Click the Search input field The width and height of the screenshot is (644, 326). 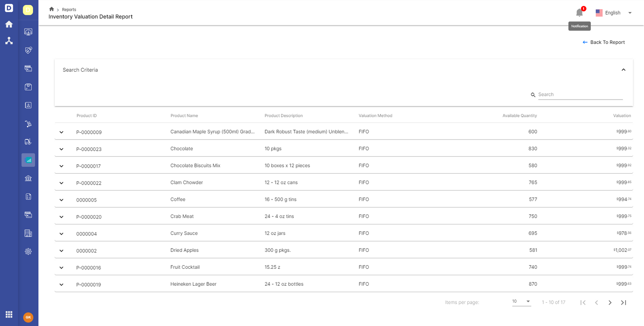(580, 95)
